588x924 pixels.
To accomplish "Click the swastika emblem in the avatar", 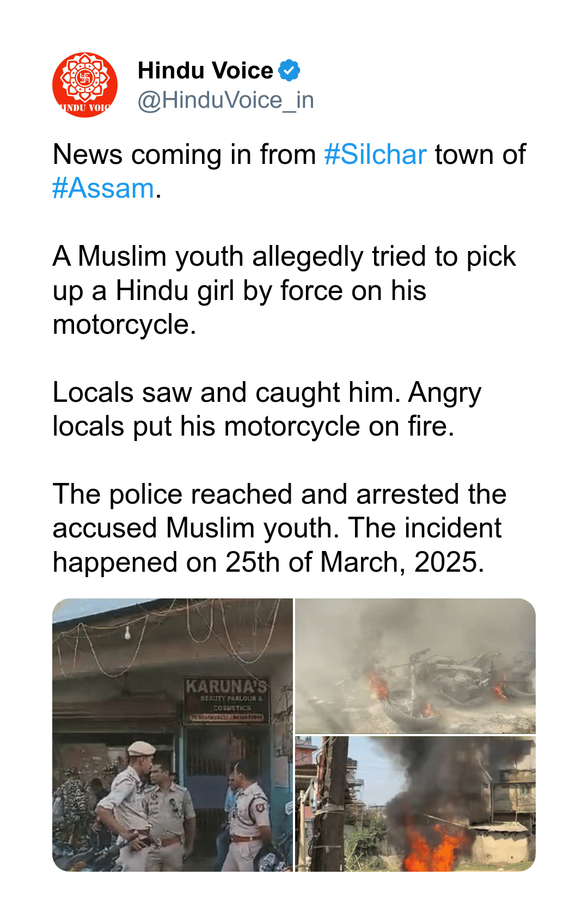I will pos(85,78).
